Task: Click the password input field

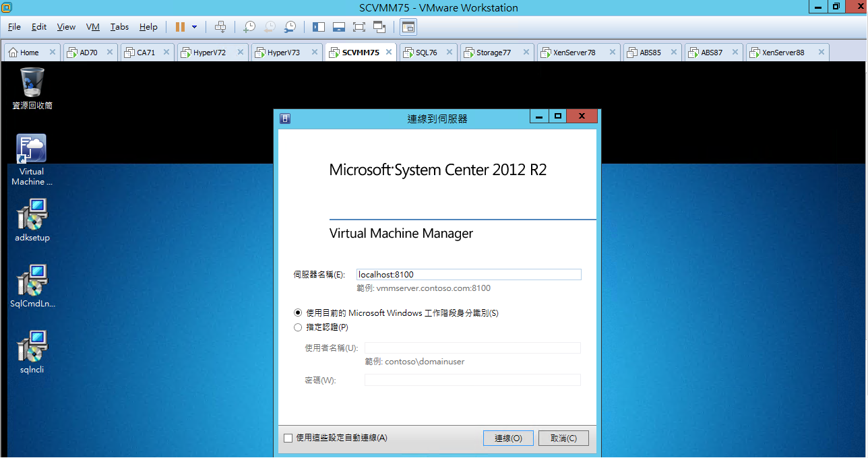Action: point(472,380)
